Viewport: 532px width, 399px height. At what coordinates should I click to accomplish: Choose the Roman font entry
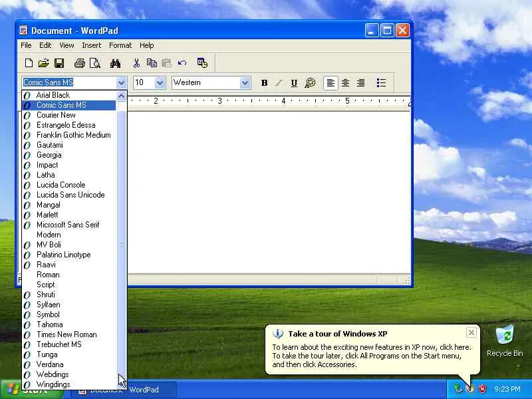[69, 275]
